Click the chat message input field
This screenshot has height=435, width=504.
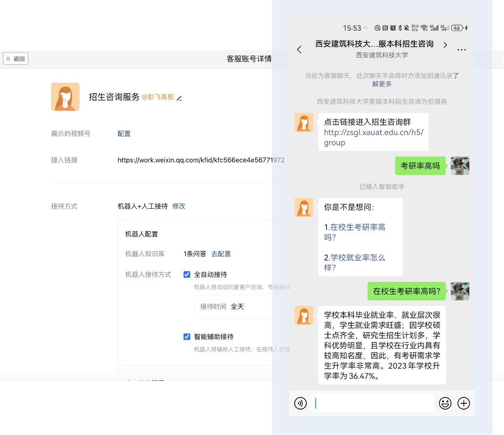click(372, 403)
